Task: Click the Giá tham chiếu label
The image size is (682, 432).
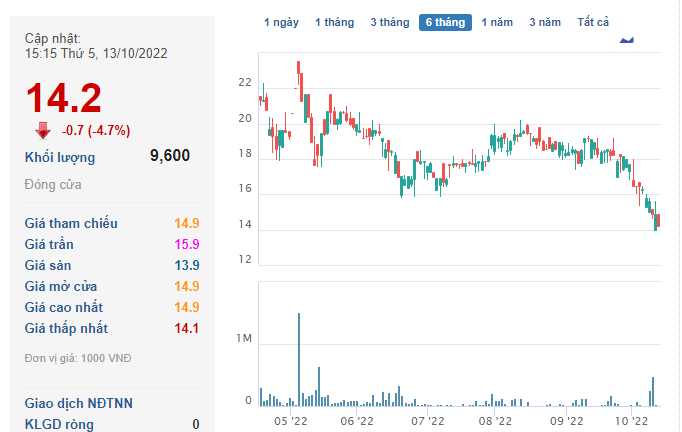Action: click(x=71, y=223)
